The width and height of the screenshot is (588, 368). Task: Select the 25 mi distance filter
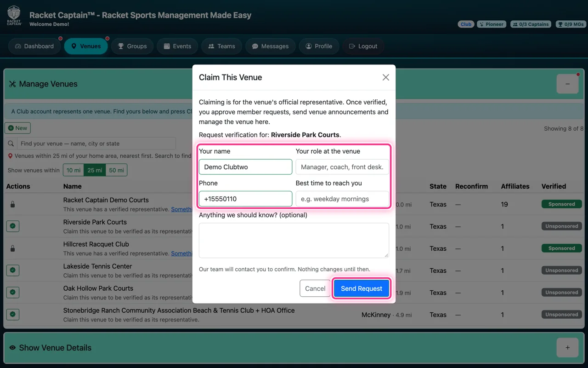[x=95, y=170]
